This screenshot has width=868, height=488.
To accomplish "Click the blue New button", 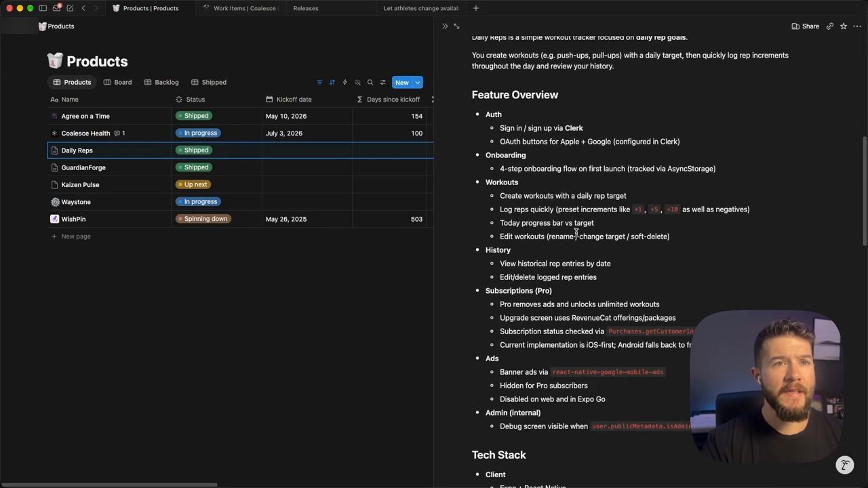I will click(x=402, y=83).
